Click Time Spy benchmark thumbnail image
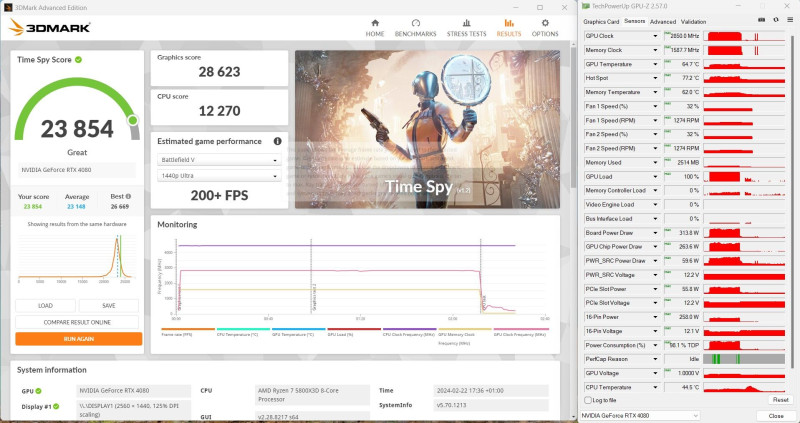The width and height of the screenshot is (800, 423). pyautogui.click(x=427, y=129)
